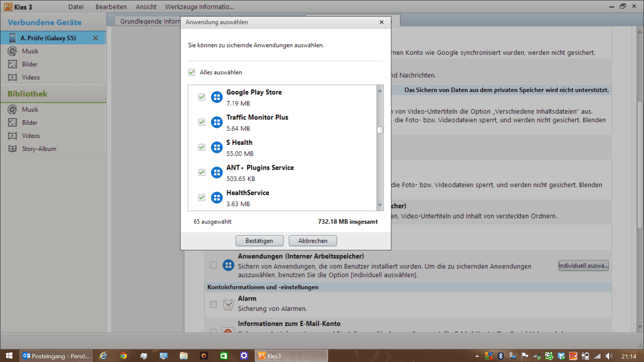
Task: Click the Story-Album book icon
Action: pyautogui.click(x=12, y=149)
